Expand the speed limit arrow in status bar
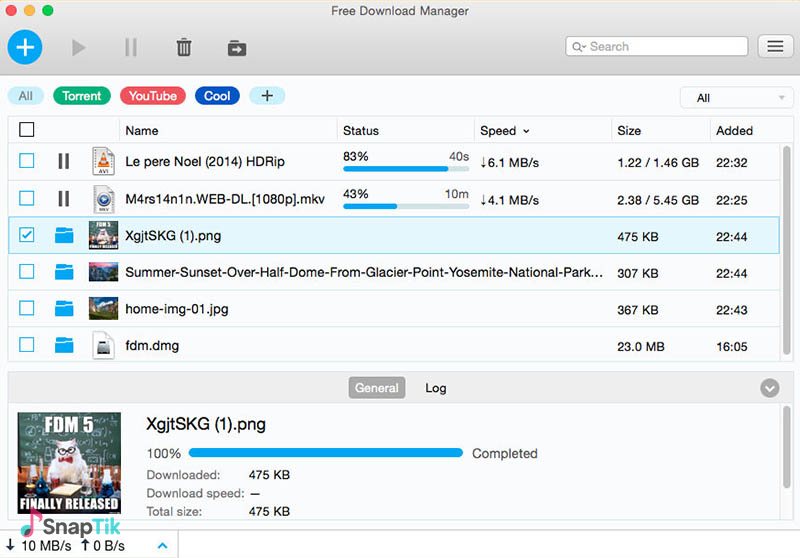Viewport: 800px width, 558px height. (x=162, y=545)
